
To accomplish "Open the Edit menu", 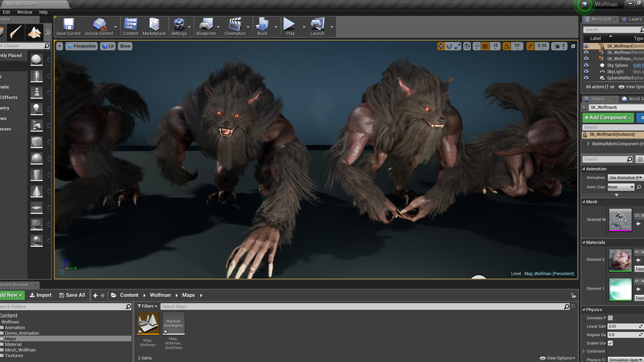I will [6, 12].
